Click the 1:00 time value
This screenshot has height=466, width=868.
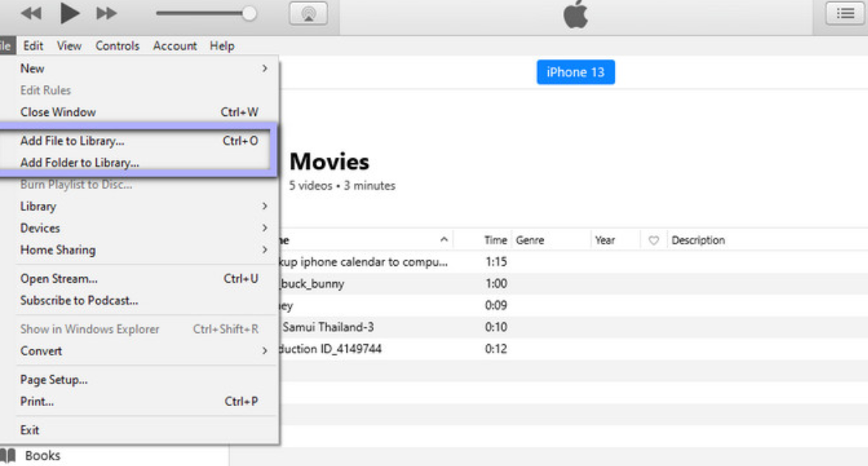tap(496, 284)
